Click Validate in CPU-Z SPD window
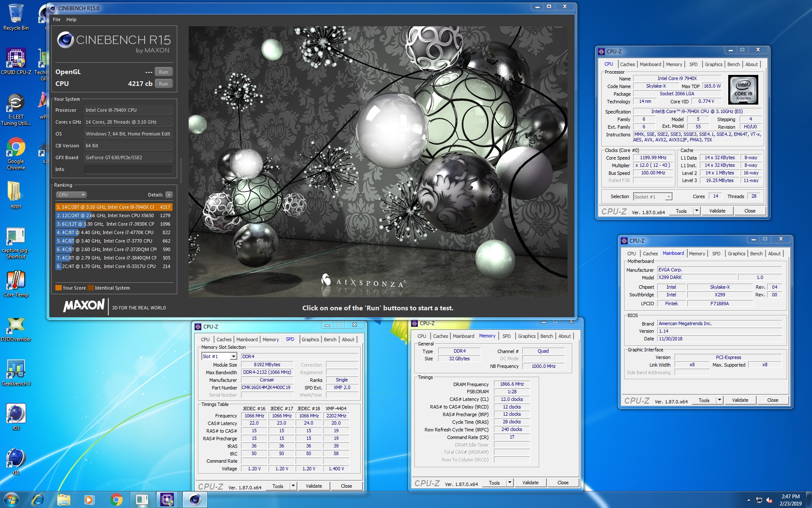 (313, 486)
